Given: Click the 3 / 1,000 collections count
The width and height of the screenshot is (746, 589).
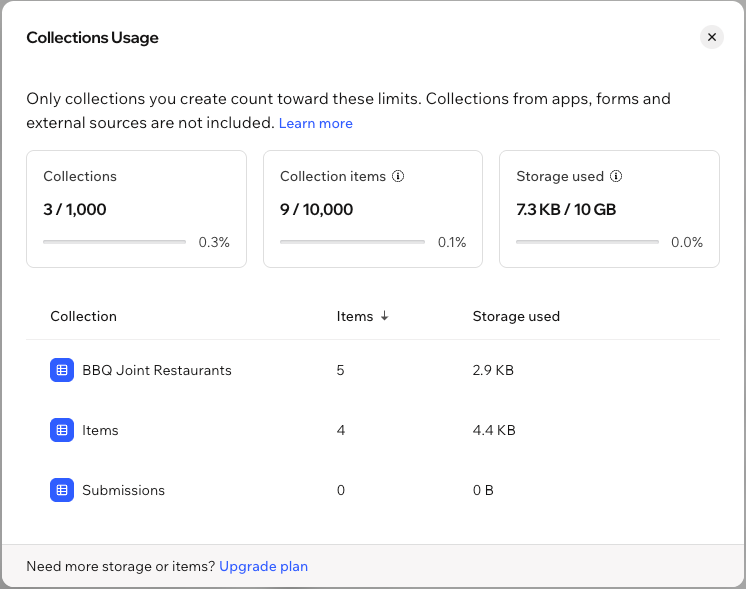Looking at the screenshot, I should pos(75,209).
